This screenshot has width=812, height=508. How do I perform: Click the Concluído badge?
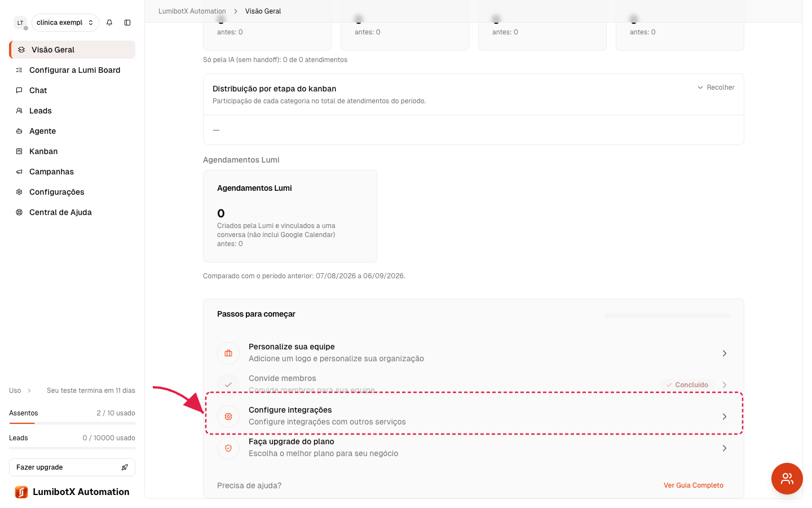point(687,385)
